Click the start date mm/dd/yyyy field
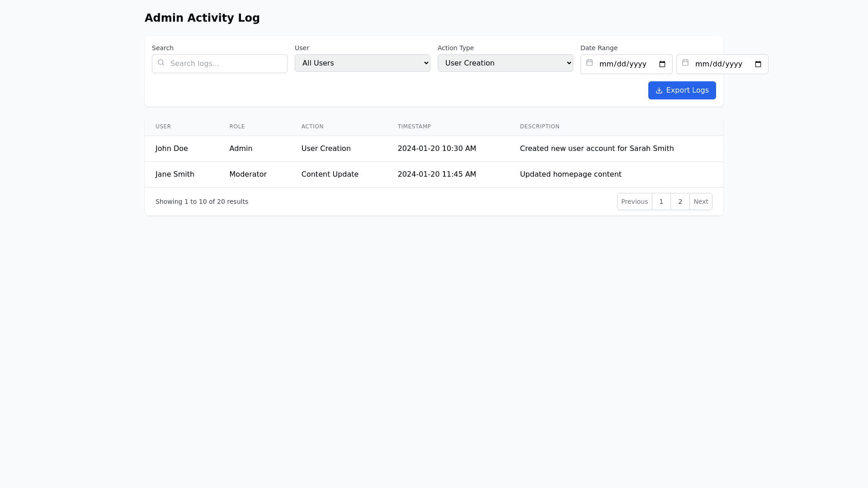The width and height of the screenshot is (868, 488). (623, 64)
